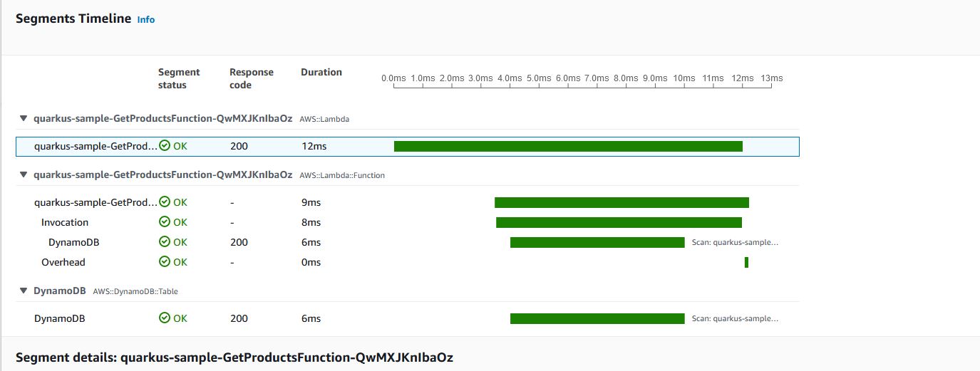Screen dimensions: 980x371
Task: Click the small Overhead timeline bar
Action: click(x=746, y=262)
